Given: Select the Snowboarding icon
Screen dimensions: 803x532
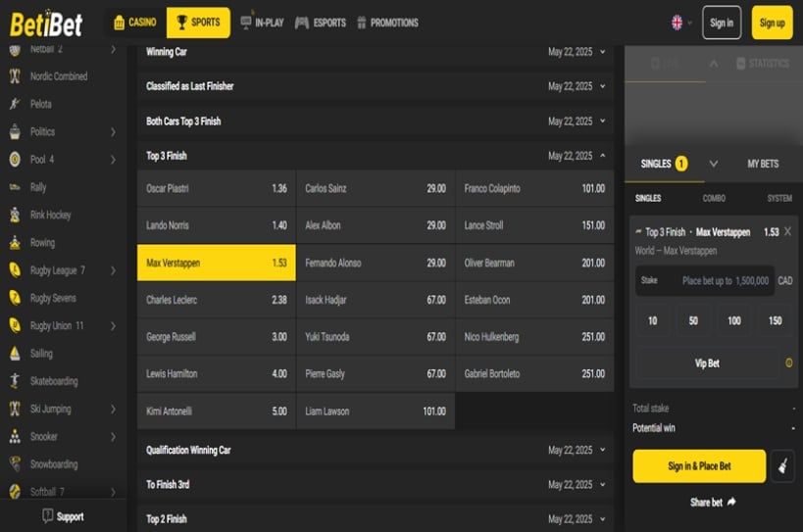Looking at the screenshot, I should (x=15, y=464).
